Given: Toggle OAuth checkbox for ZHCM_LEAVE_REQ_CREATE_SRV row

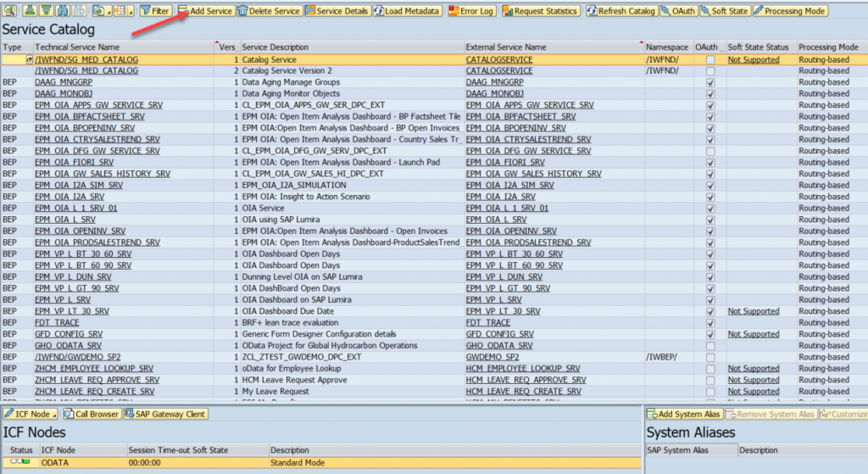Looking at the screenshot, I should pyautogui.click(x=710, y=392).
